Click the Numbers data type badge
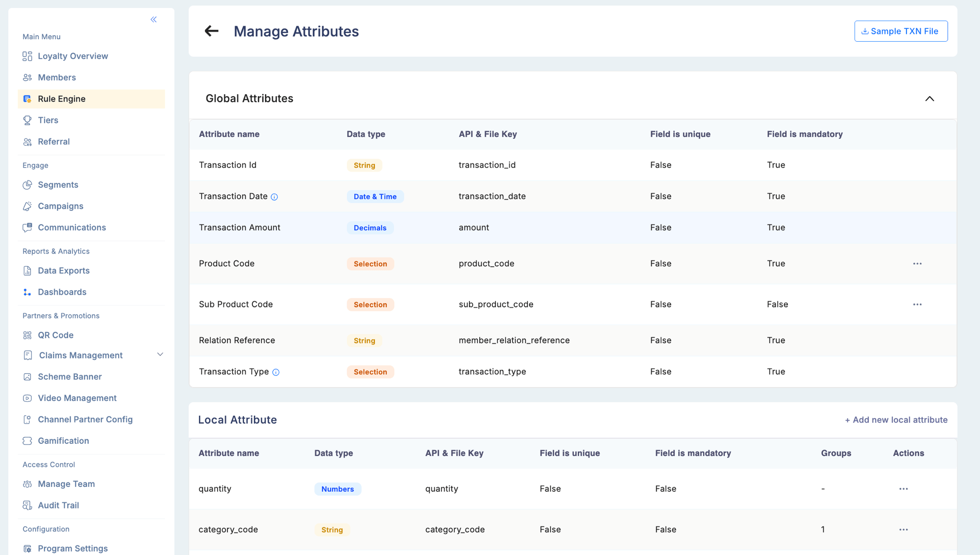The image size is (980, 555). 338,489
